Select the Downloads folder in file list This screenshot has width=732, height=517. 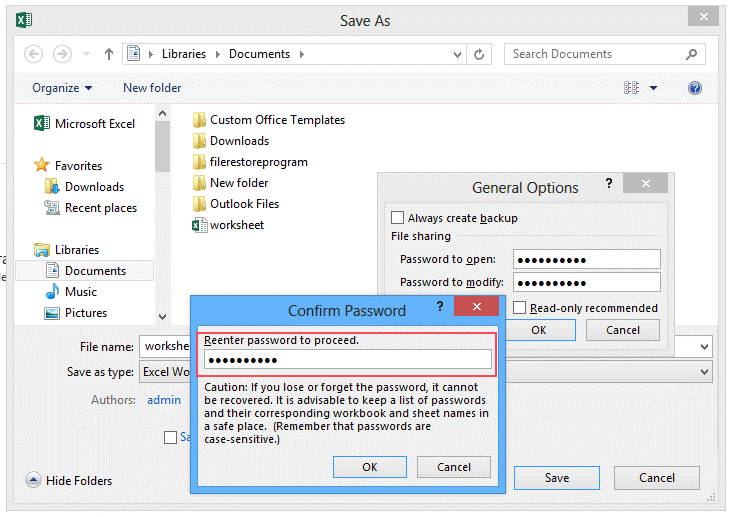pyautogui.click(x=231, y=141)
